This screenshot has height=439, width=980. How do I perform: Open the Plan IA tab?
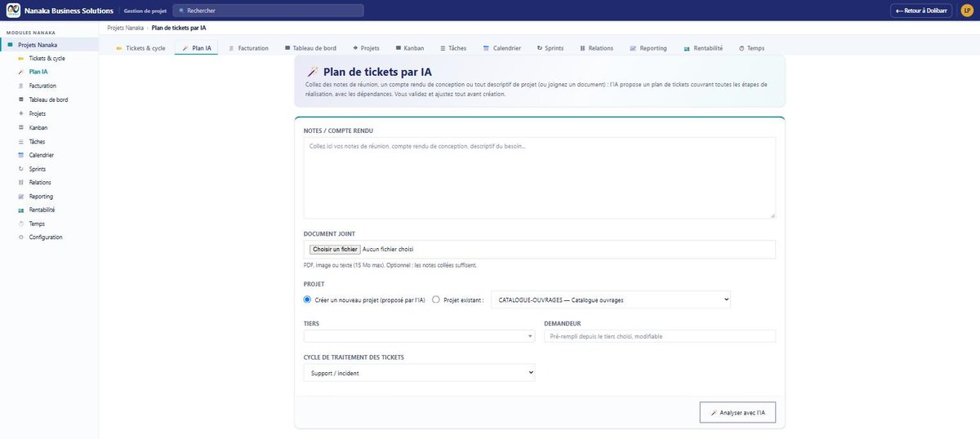(196, 48)
